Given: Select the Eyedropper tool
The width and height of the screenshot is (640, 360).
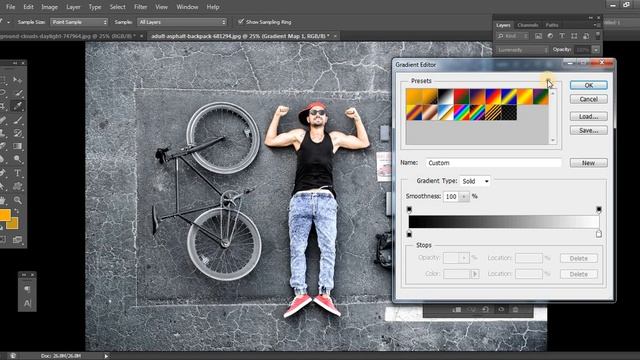Looking at the screenshot, I should coord(17,106).
